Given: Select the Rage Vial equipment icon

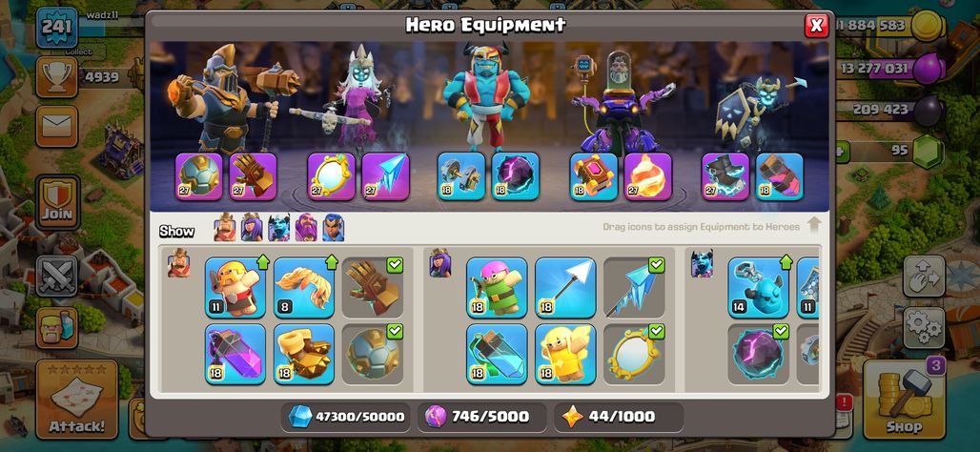Looking at the screenshot, I should pyautogui.click(x=235, y=355).
